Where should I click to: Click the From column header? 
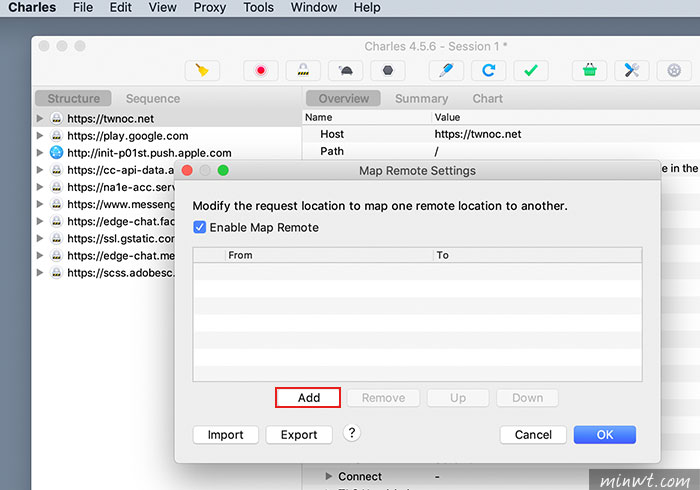pos(329,255)
